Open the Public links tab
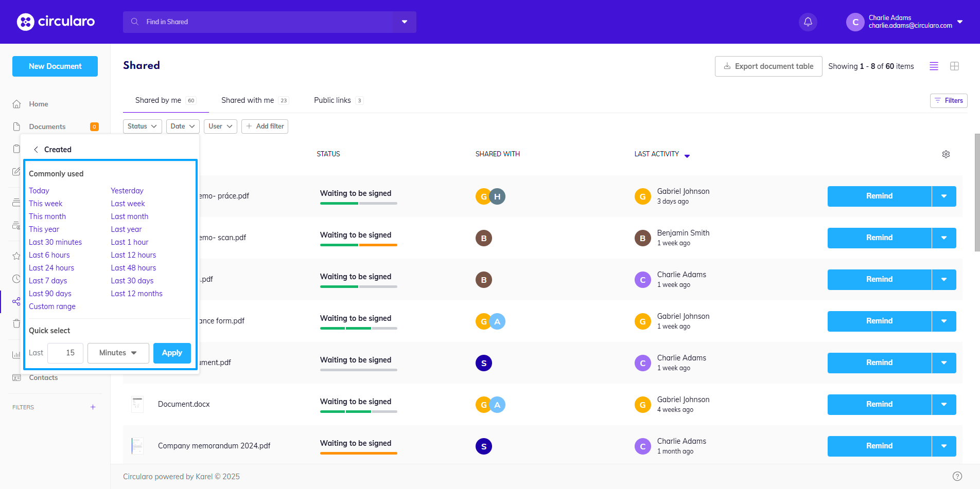980x489 pixels. click(332, 100)
